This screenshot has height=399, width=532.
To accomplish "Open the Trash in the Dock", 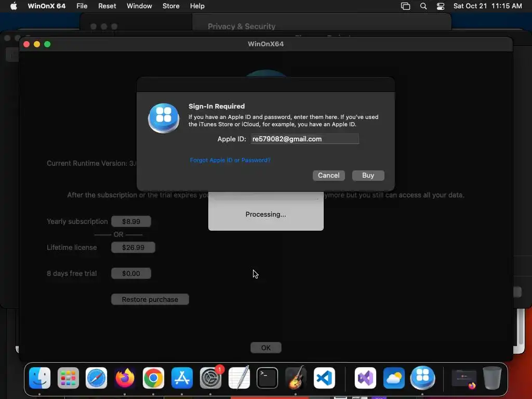I will tap(492, 378).
